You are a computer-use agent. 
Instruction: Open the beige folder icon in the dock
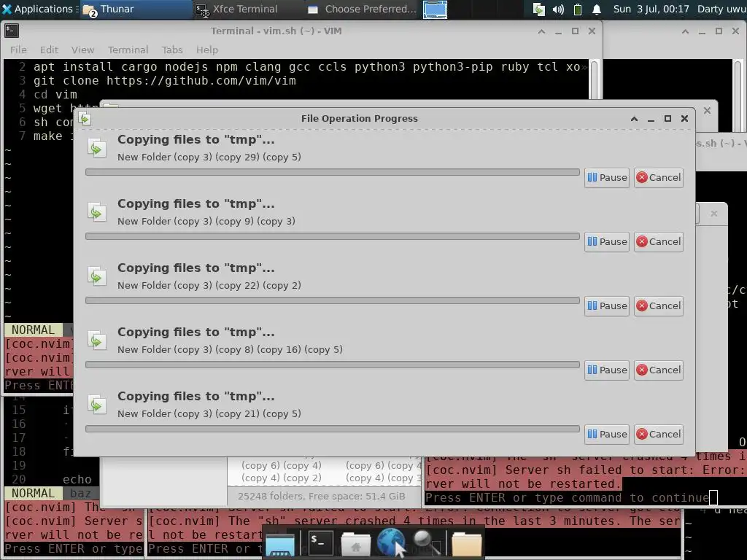click(x=466, y=544)
